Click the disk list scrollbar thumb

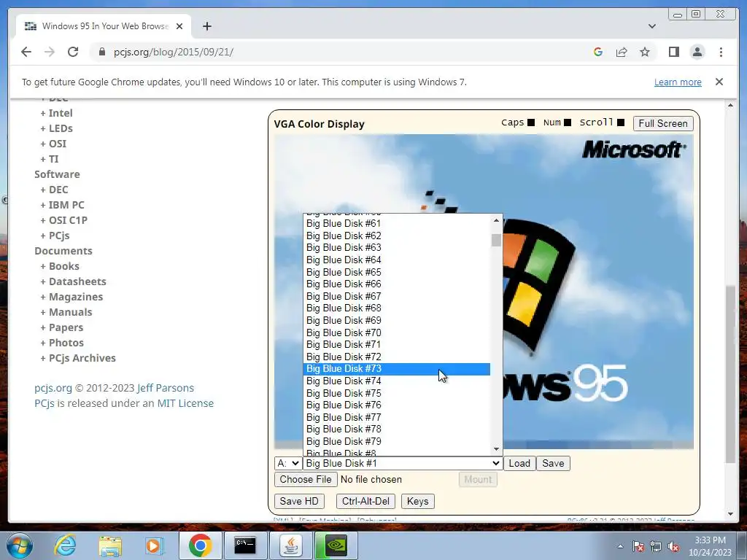click(496, 240)
